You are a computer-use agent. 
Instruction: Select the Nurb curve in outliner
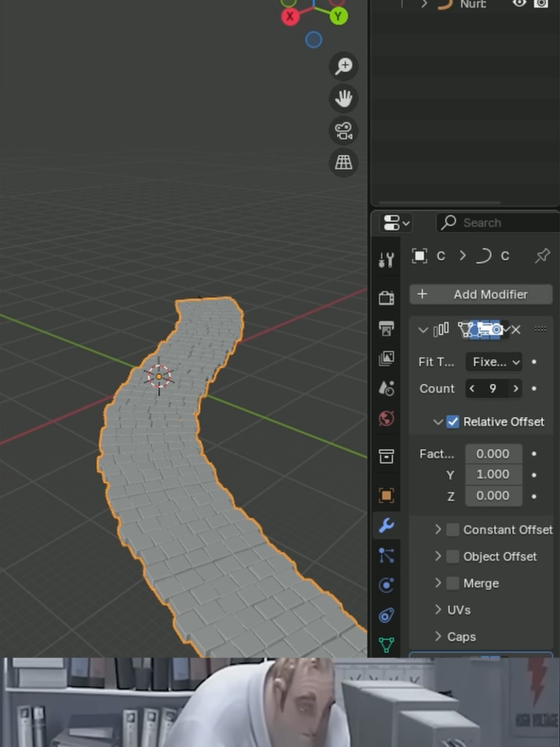click(x=473, y=4)
